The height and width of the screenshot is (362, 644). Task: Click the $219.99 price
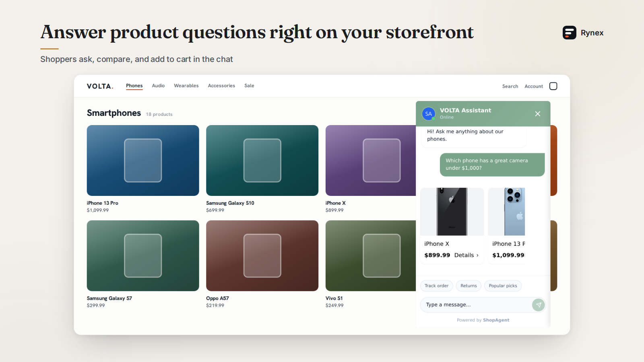point(215,306)
